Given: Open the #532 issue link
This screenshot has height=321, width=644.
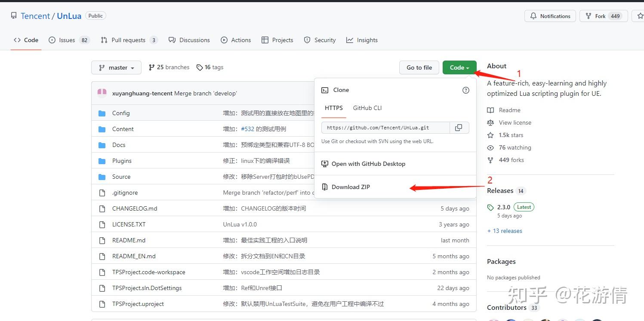Looking at the screenshot, I should click(x=247, y=129).
